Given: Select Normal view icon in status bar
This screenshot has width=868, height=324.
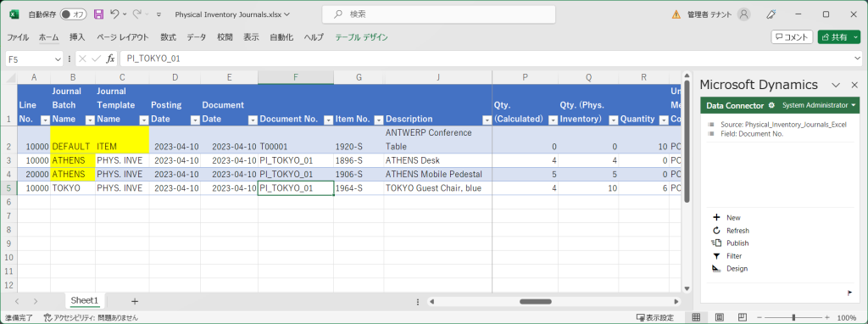Looking at the screenshot, I should click(x=697, y=317).
